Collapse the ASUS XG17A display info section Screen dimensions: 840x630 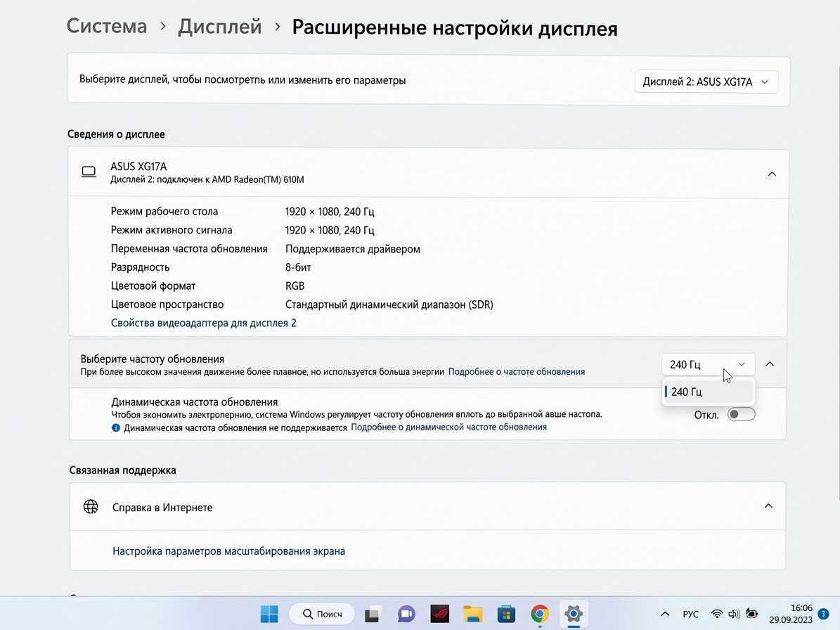coord(772,174)
